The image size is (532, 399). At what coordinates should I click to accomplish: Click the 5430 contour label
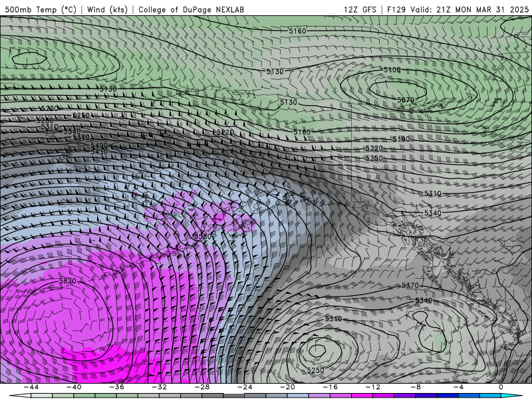coord(99,152)
